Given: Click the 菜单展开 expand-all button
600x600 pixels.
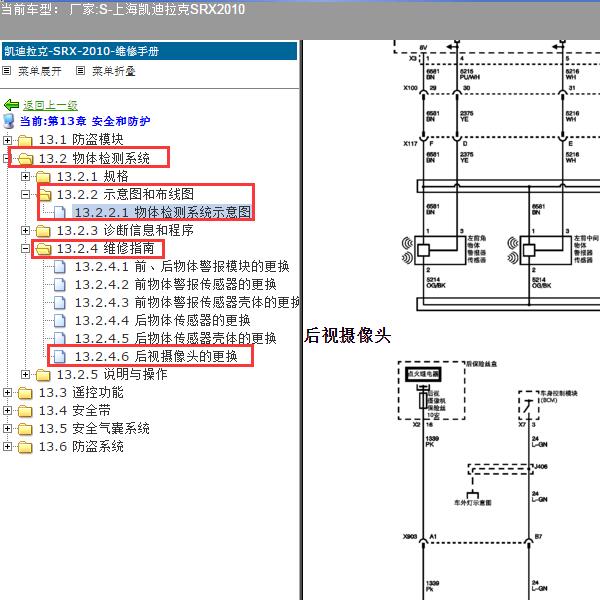Looking at the screenshot, I should pyautogui.click(x=39, y=71).
